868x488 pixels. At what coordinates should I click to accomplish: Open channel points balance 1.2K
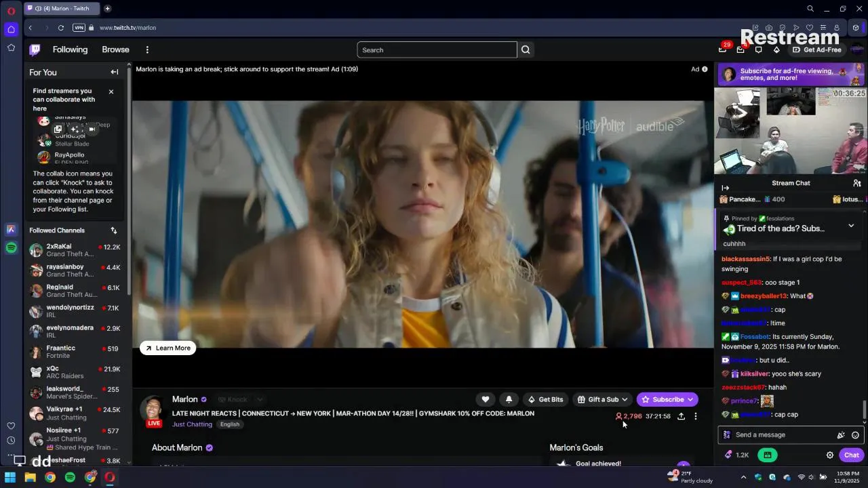(x=736, y=455)
